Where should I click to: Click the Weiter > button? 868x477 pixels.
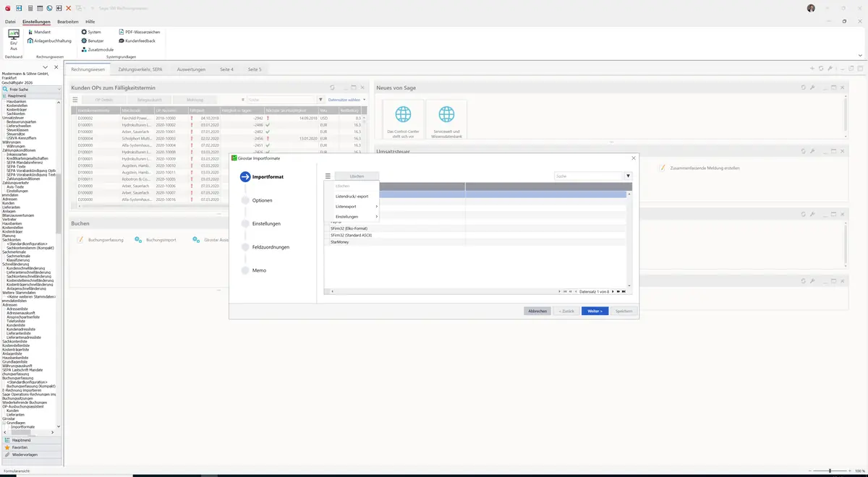(x=595, y=311)
